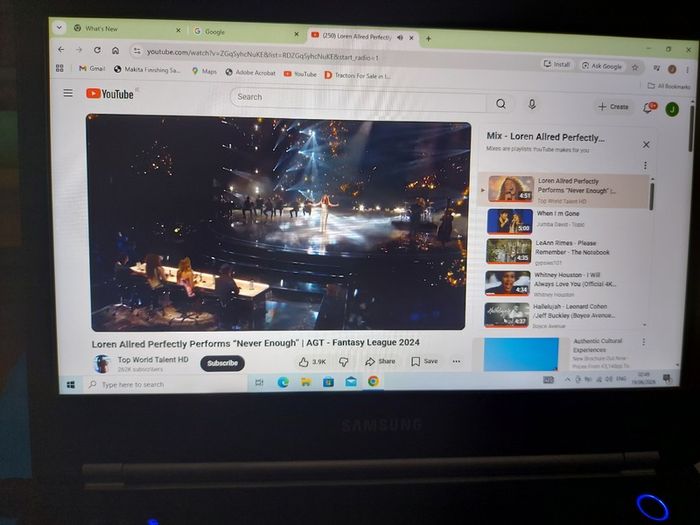This screenshot has width=700, height=525.
Task: Play 'When I'm Gone' from the mix
Action: pyautogui.click(x=565, y=221)
